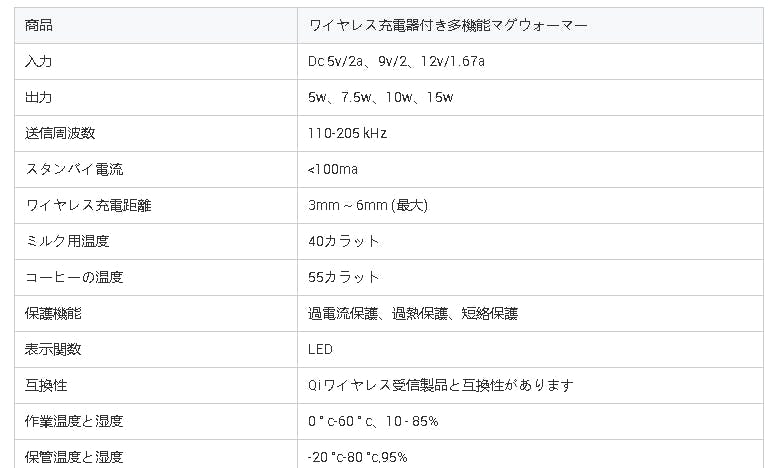
Task: Select output value 5w、7.5w、10w、15w
Action: click(x=381, y=97)
